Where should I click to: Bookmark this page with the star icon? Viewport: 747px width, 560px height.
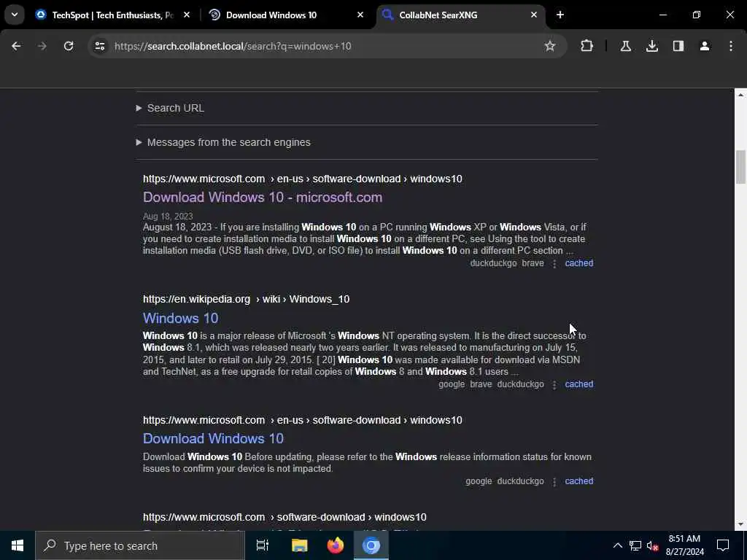(x=550, y=46)
